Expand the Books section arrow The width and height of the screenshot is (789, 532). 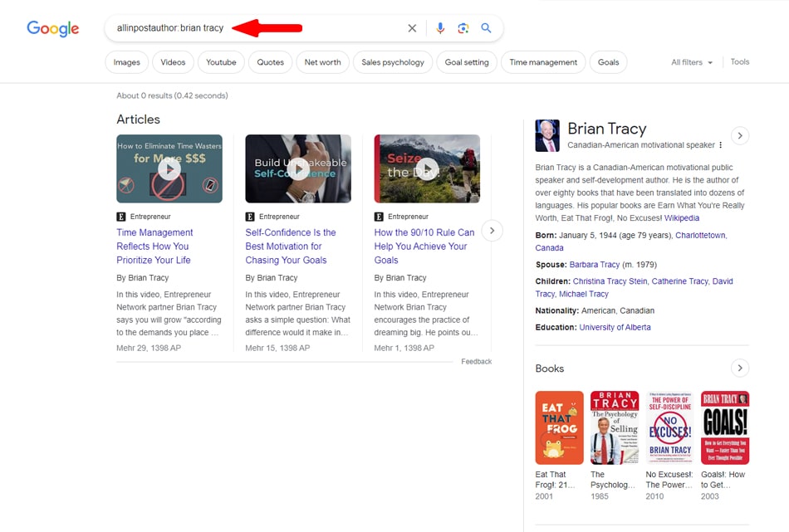click(740, 368)
